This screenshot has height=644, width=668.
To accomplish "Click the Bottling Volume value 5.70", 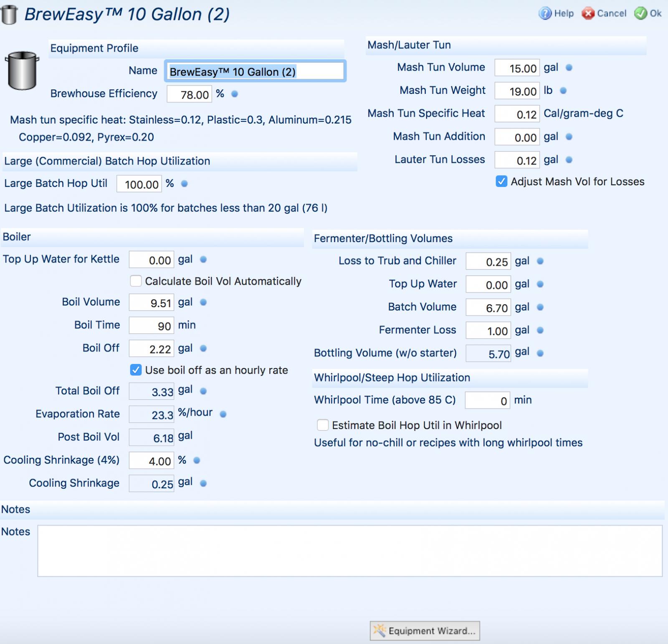I will click(x=488, y=353).
